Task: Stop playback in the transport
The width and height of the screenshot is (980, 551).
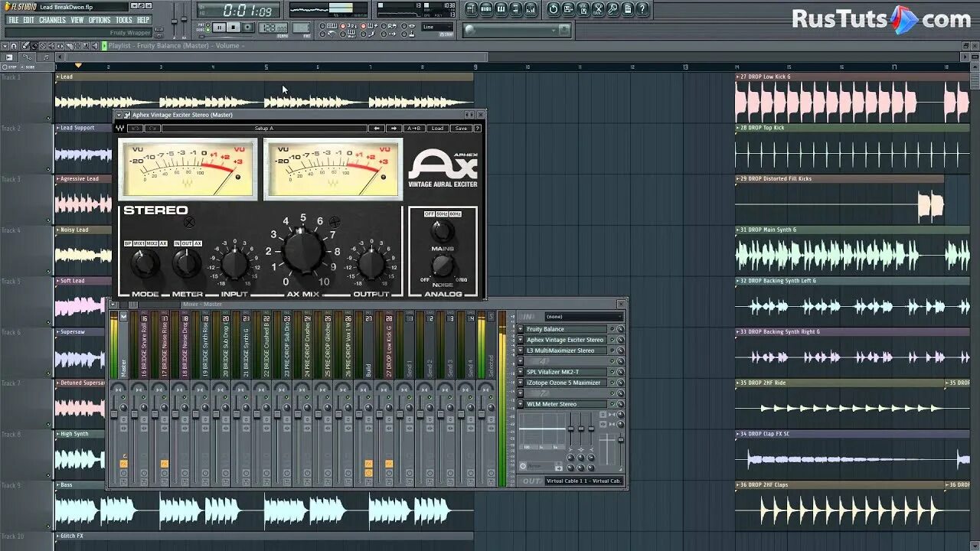Action: [234, 28]
